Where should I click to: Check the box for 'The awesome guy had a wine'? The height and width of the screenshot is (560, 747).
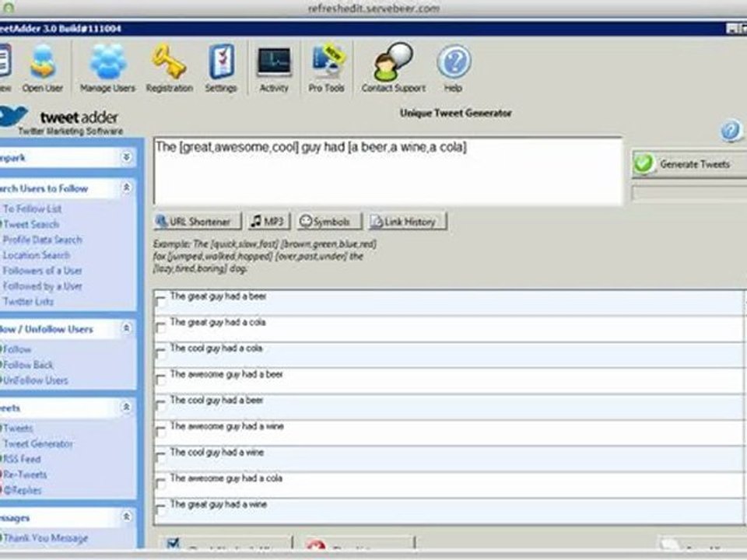(x=160, y=432)
